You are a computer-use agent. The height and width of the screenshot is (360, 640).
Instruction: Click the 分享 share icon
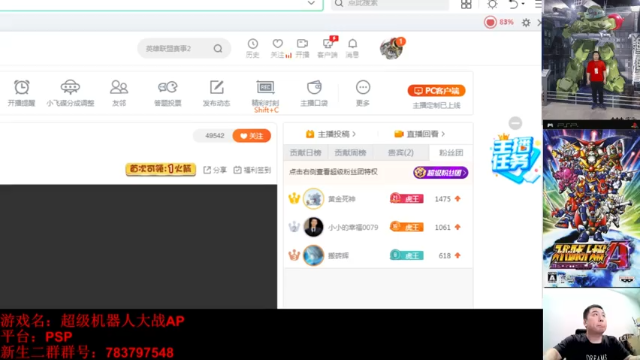click(207, 170)
